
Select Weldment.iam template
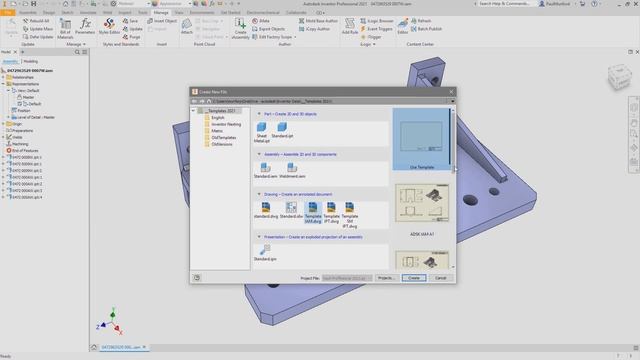click(x=292, y=170)
